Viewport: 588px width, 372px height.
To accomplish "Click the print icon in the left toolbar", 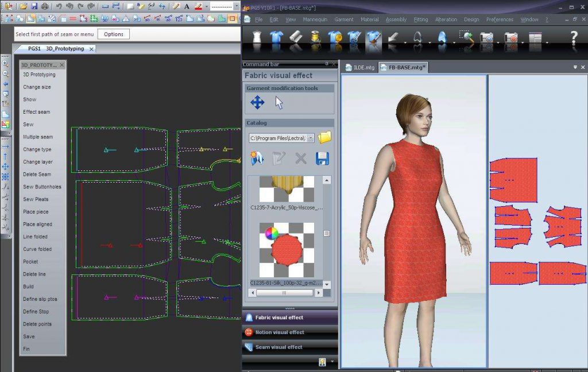I will point(44,6).
